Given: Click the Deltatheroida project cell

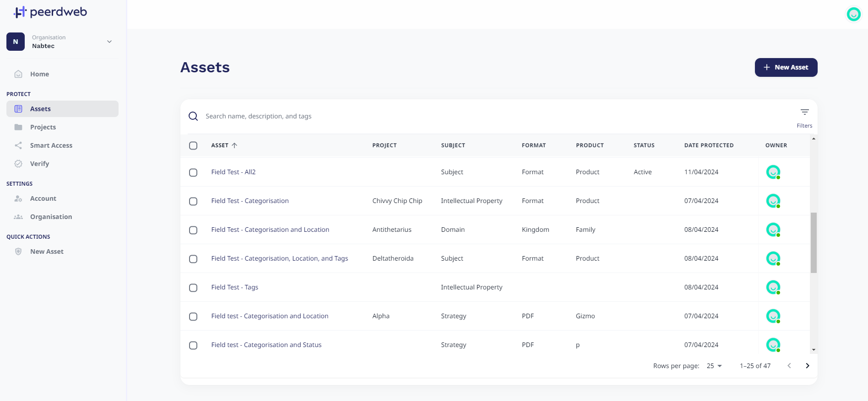Looking at the screenshot, I should pyautogui.click(x=393, y=258).
